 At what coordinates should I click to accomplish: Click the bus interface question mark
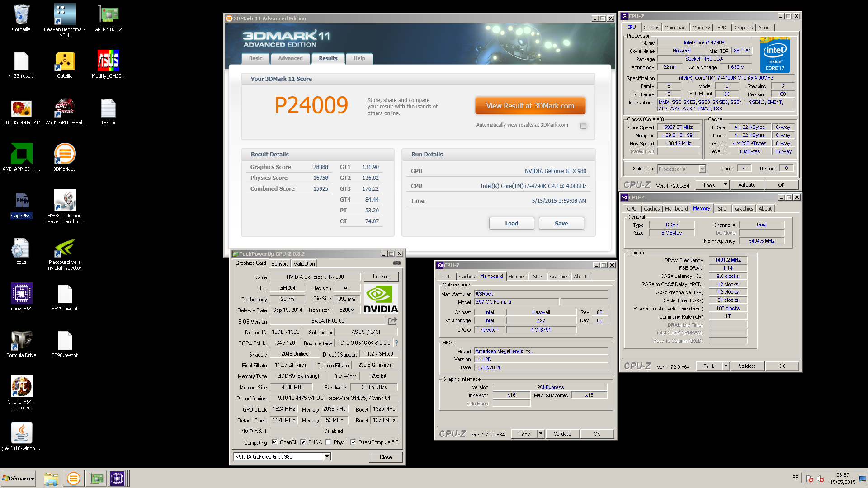pos(396,343)
